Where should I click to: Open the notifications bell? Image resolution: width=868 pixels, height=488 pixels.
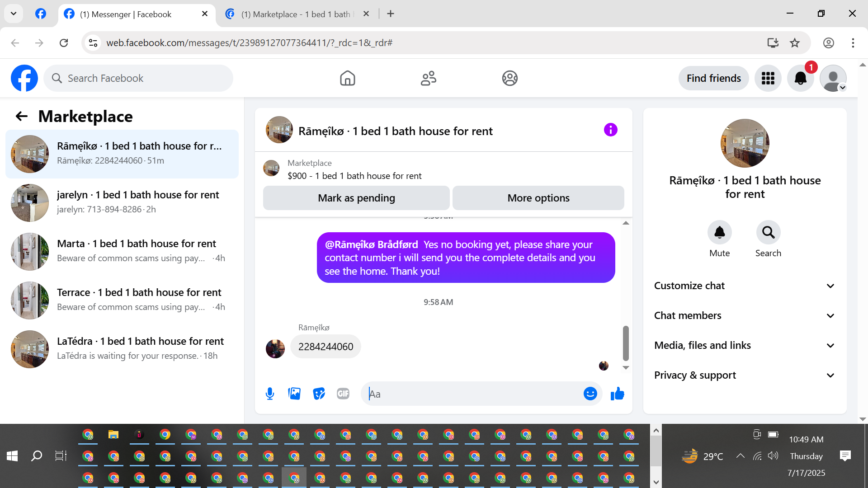click(x=800, y=78)
